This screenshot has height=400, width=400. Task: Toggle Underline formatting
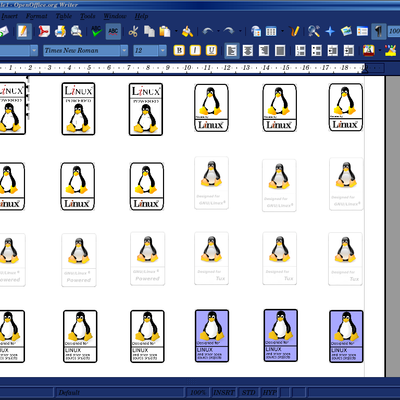tap(211, 51)
